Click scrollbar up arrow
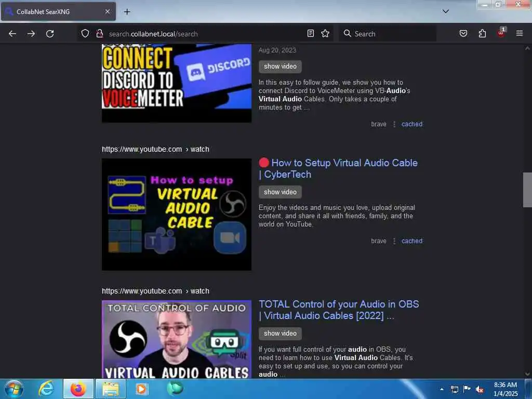This screenshot has height=399, width=532. pos(527,48)
